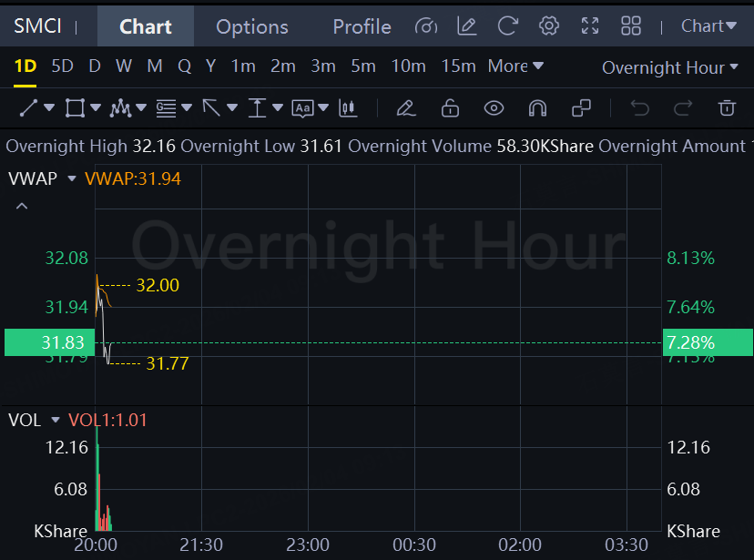The width and height of the screenshot is (754, 560).
Task: Open the Overnight Hour session dropdown
Action: pos(670,67)
